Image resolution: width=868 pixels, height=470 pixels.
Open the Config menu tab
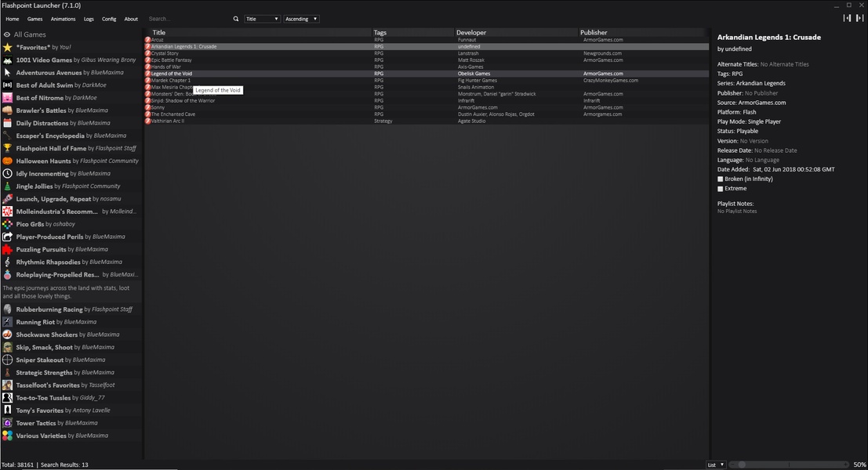109,19
